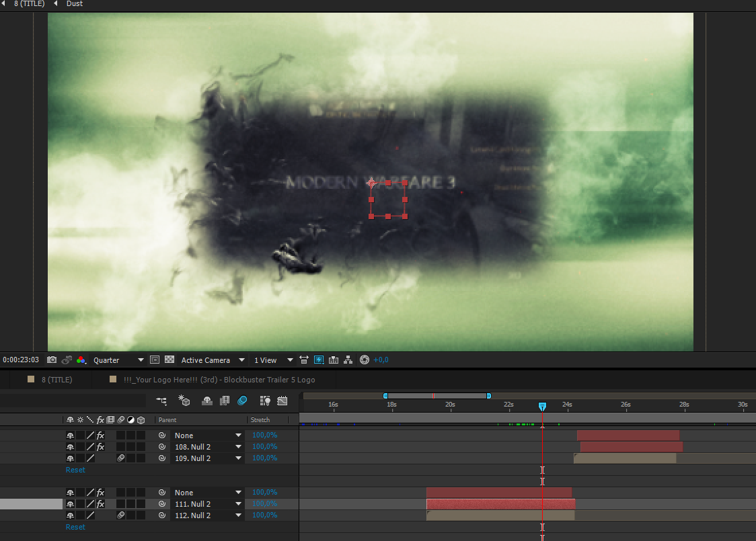Viewport: 756px width, 541px height.
Task: Click the 100,0% stretch value on 108. Null 2 row
Action: point(265,447)
